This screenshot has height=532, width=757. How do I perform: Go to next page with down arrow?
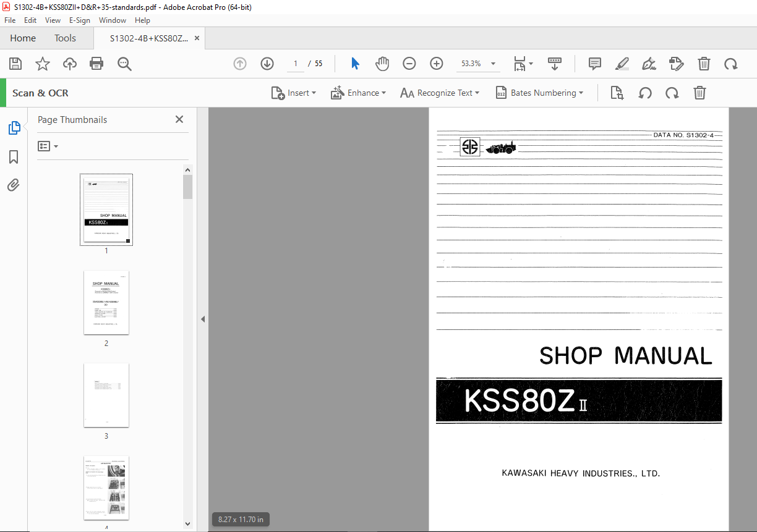click(267, 64)
